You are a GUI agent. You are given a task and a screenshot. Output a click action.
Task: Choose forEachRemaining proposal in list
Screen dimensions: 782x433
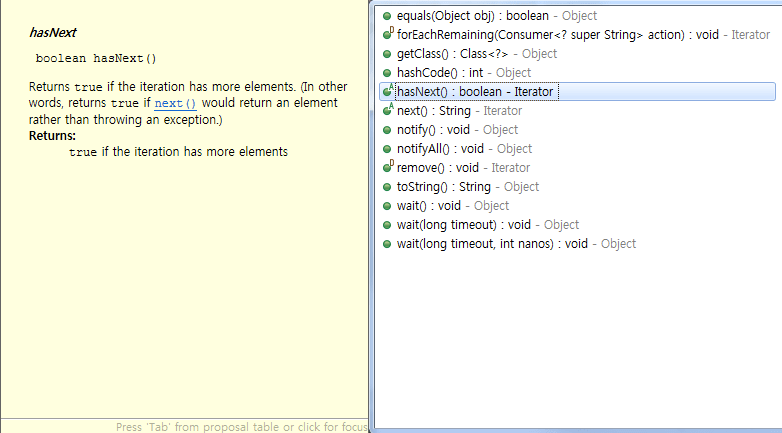click(576, 35)
